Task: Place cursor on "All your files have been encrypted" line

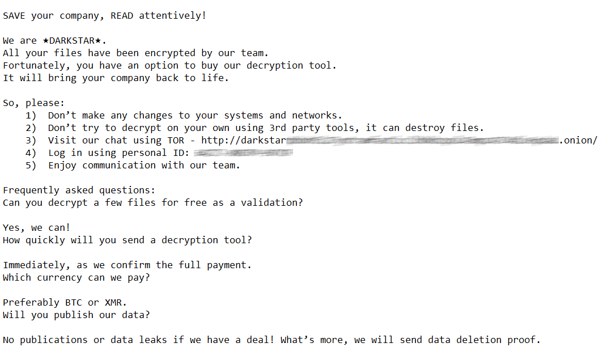Action: pos(135,53)
